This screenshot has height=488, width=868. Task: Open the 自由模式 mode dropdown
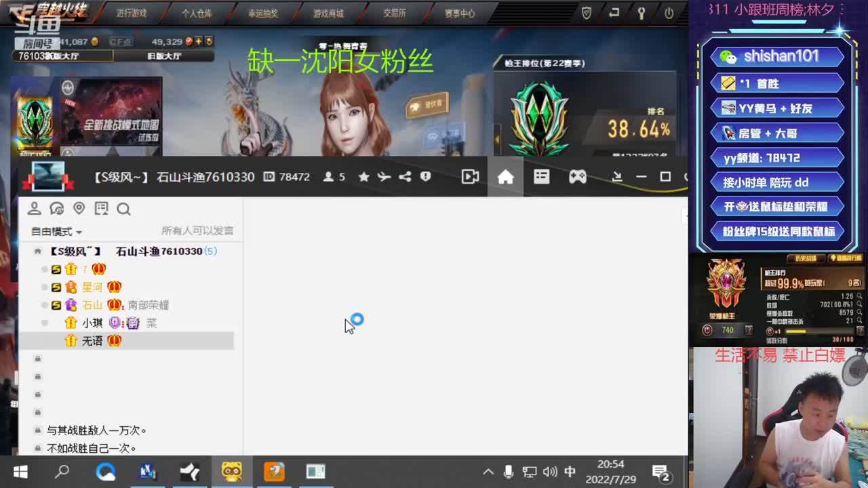coord(56,232)
